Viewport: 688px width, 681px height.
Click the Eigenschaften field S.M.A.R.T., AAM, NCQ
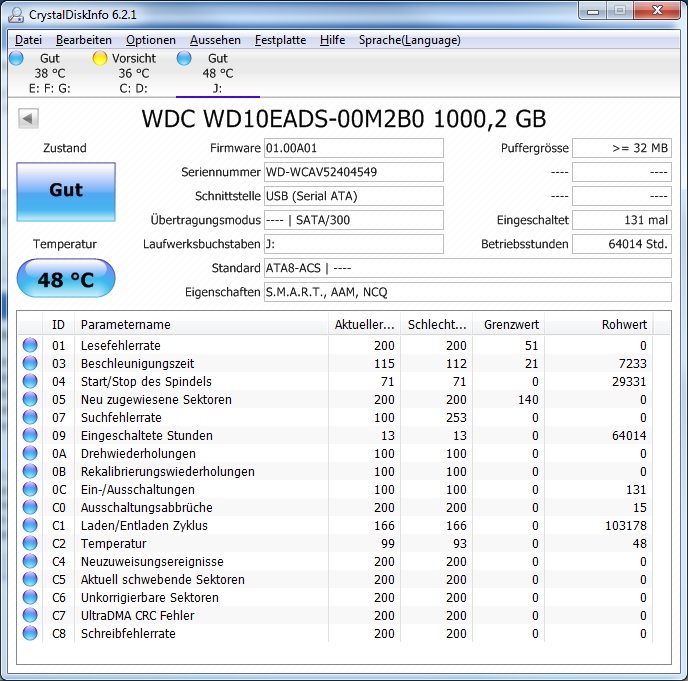tap(468, 292)
